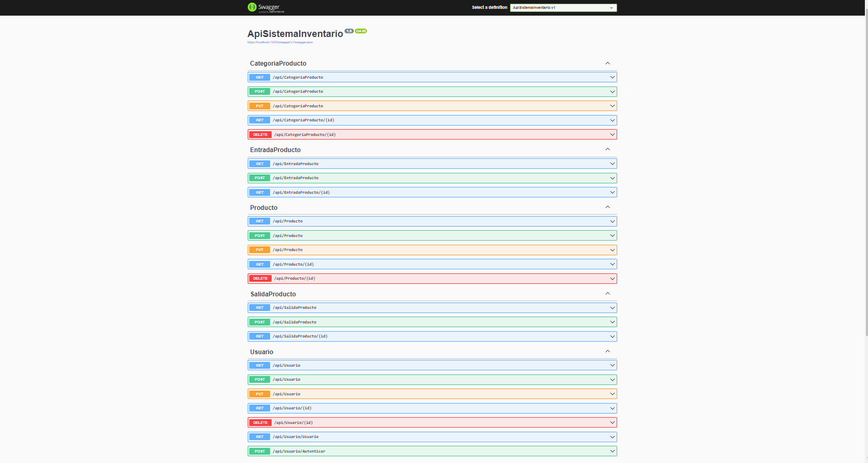Image resolution: width=868 pixels, height=463 pixels.
Task: Expand arrow on GET /api/SalidaProducto/{id} row
Action: point(612,336)
